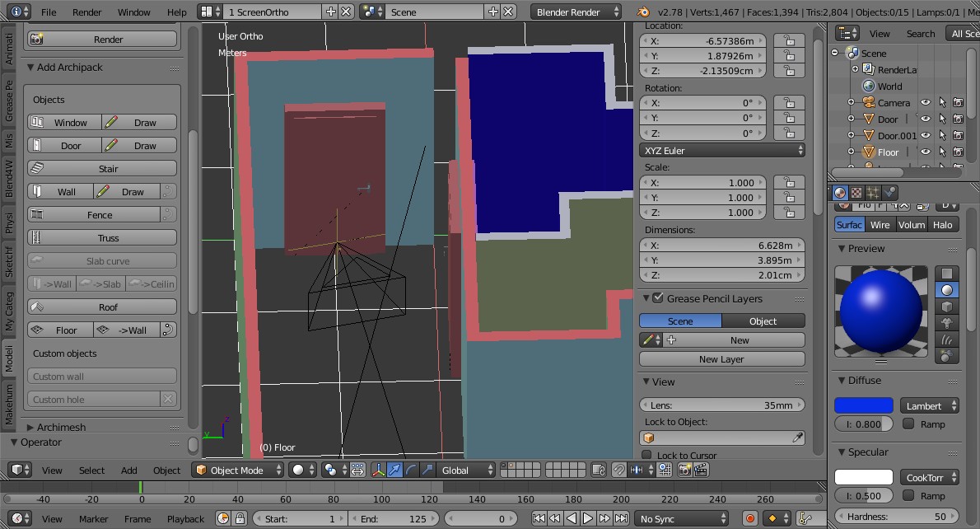The width and height of the screenshot is (980, 529).
Task: Select the Object grease pencil source
Action: [763, 321]
